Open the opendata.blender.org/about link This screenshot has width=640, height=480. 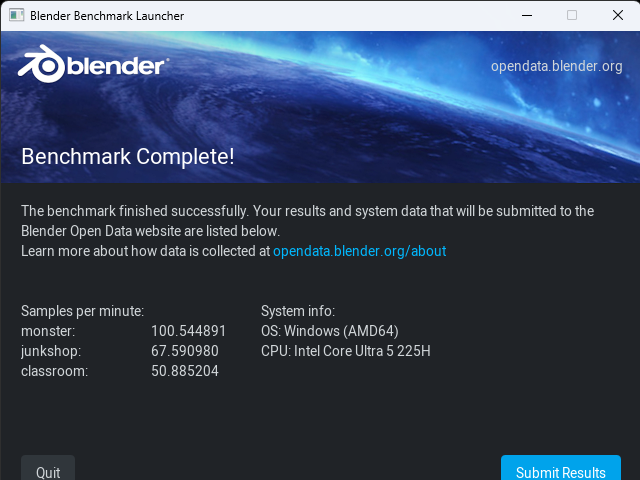(359, 251)
